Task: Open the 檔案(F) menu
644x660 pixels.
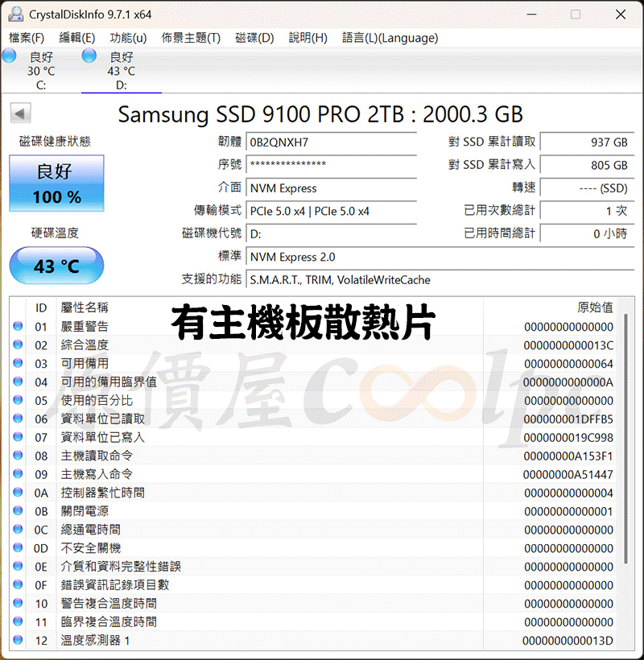Action: point(27,38)
